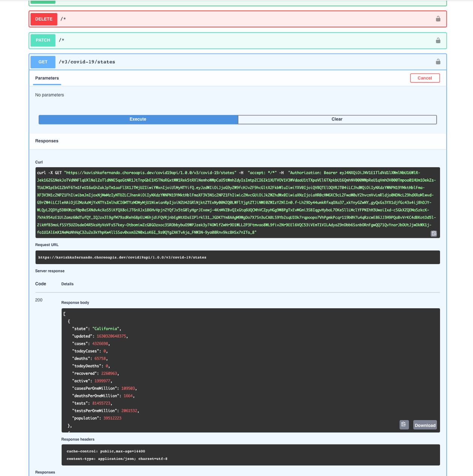Image resolution: width=473 pixels, height=476 pixels.
Task: Expand the DELETE /* operation path
Action: (63, 19)
